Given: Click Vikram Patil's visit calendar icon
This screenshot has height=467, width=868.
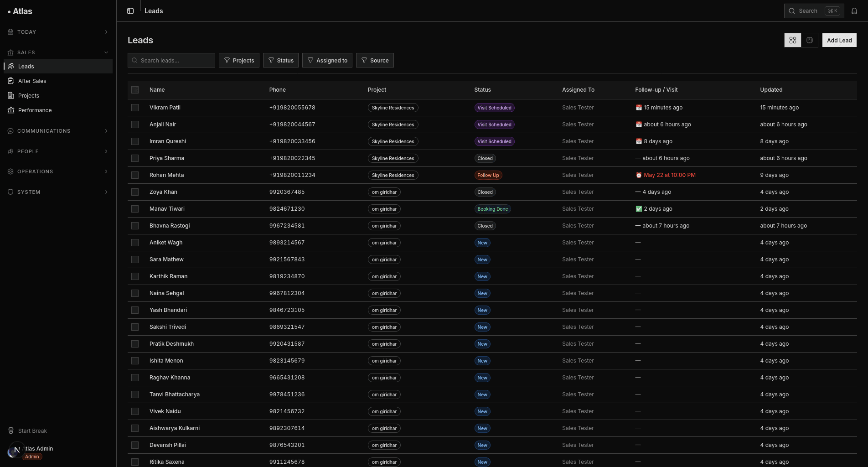Looking at the screenshot, I should (639, 108).
